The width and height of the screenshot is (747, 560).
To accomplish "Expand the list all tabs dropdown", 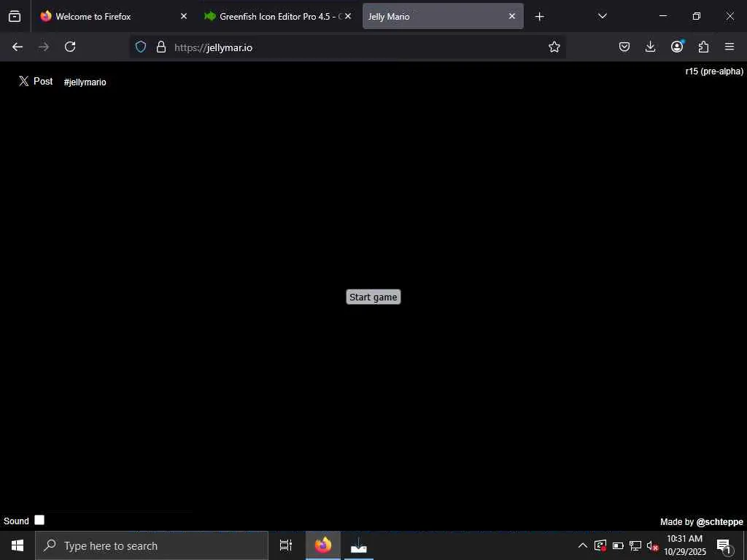I will (602, 16).
